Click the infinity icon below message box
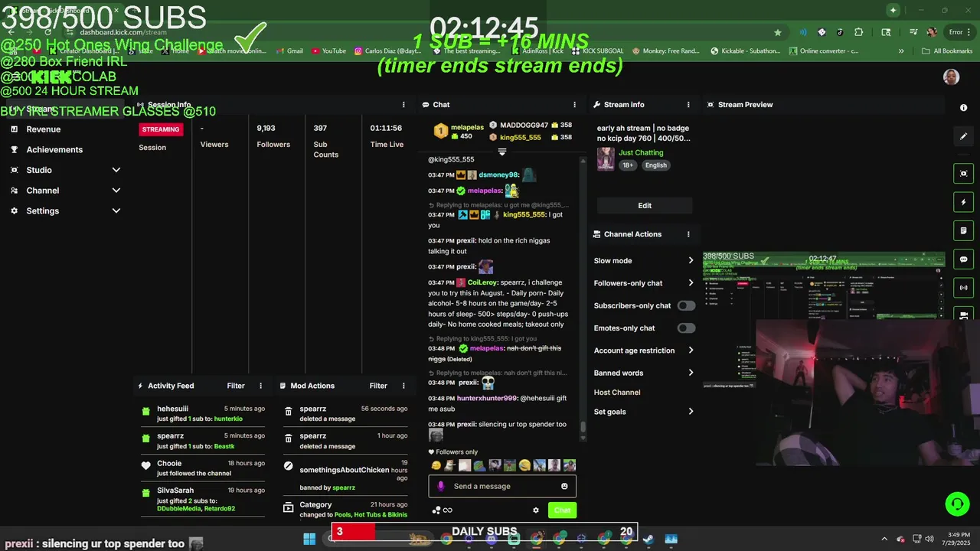 coord(448,510)
